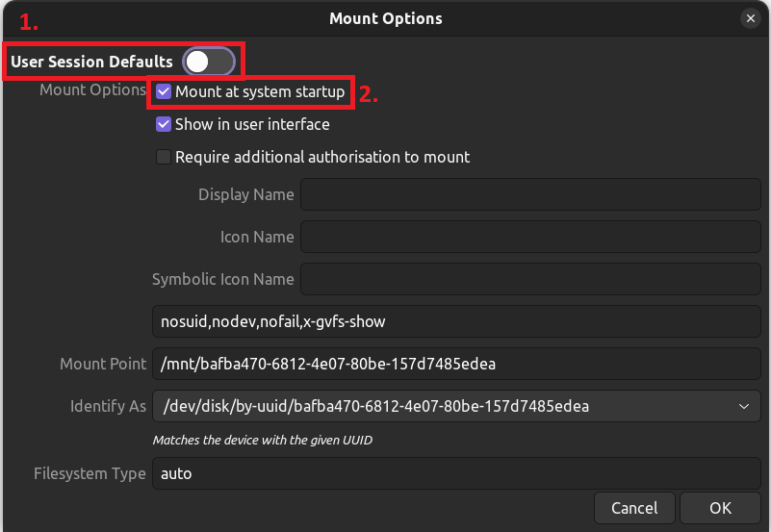Enable Require additional authorisation to mount
The image size is (771, 532).
pyautogui.click(x=164, y=157)
